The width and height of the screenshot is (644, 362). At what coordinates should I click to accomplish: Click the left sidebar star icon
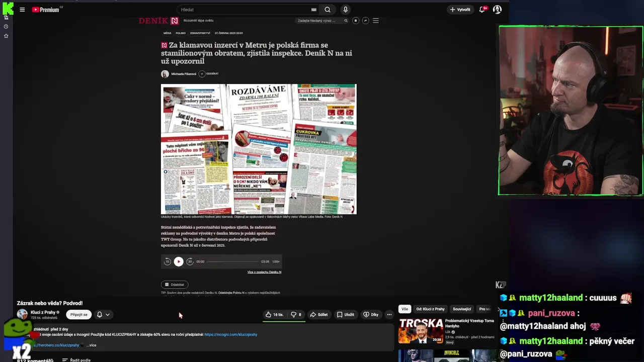tap(6, 36)
